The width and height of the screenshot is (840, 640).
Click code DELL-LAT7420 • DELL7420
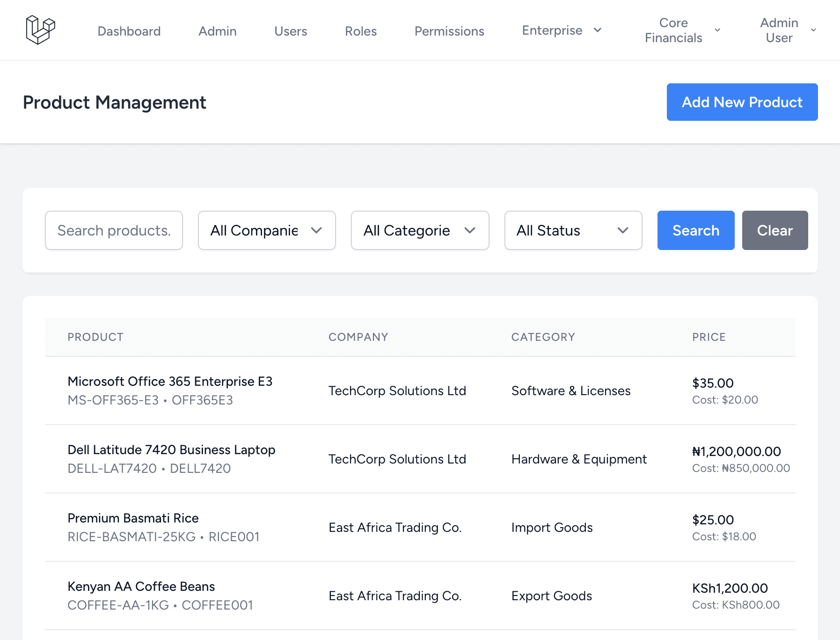point(149,468)
